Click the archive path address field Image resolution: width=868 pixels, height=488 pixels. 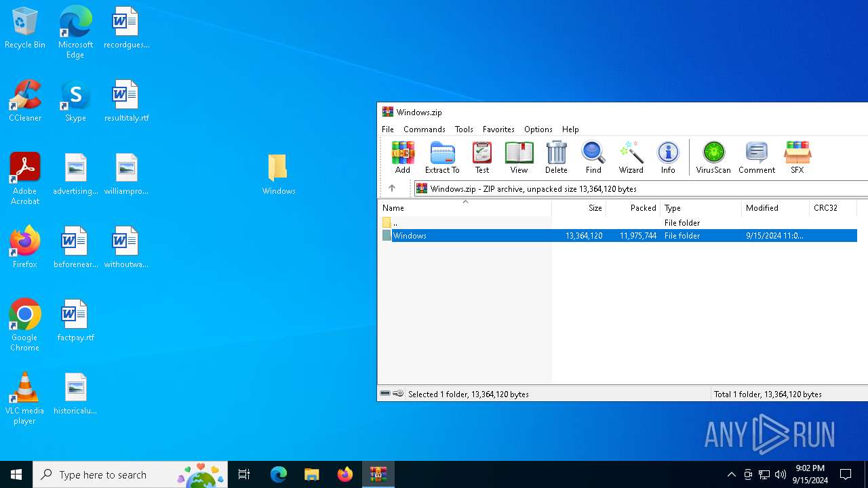point(641,188)
